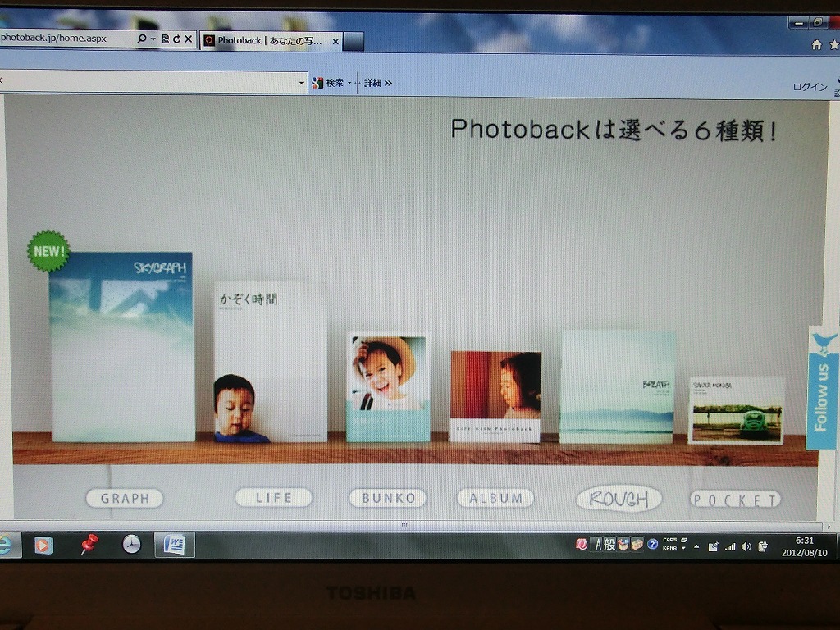The image size is (840, 630).
Task: Click the red IME pad icon in language bar
Action: (x=582, y=545)
